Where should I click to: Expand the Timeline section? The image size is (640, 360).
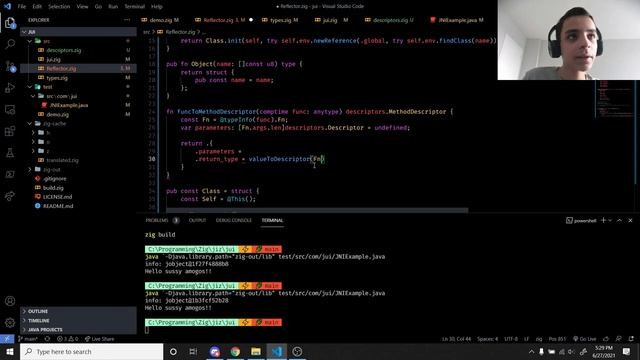(78, 320)
